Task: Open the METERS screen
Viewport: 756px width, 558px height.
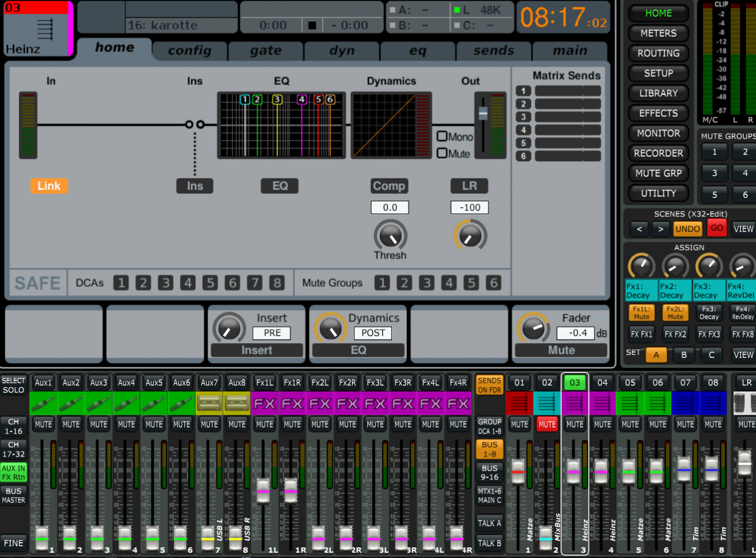Action: tap(659, 34)
